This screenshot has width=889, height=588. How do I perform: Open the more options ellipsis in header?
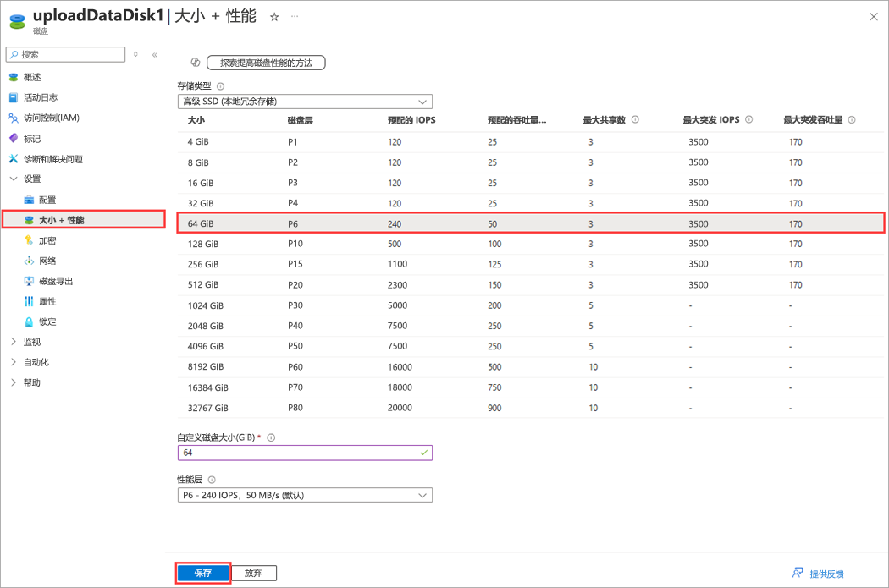point(295,16)
